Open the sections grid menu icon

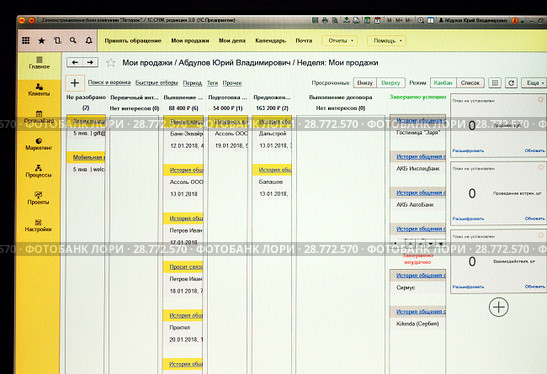26,40
